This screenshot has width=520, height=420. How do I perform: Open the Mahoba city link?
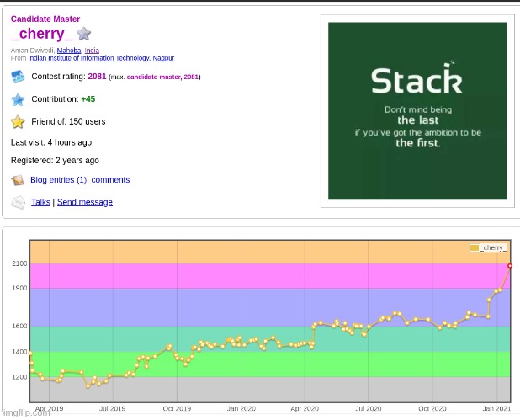point(68,51)
